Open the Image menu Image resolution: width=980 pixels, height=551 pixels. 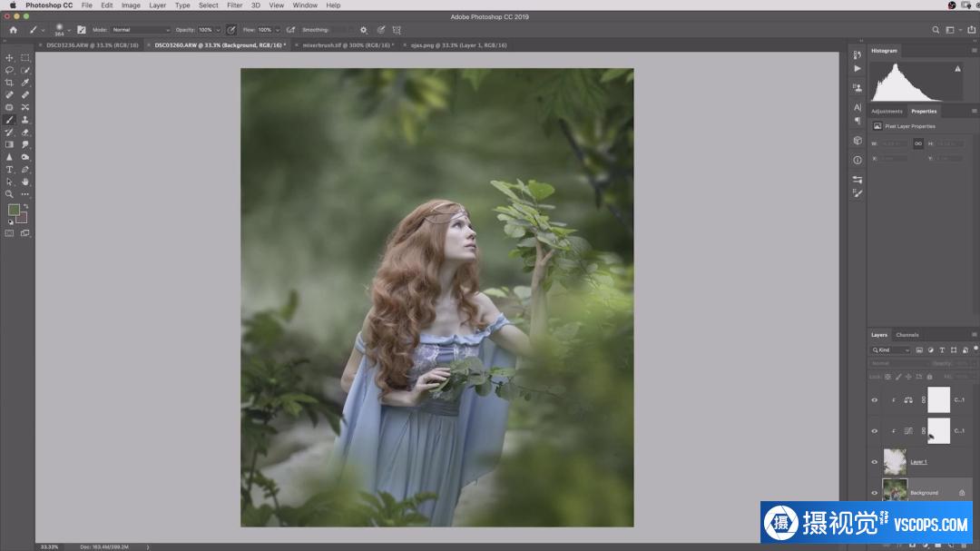point(131,5)
